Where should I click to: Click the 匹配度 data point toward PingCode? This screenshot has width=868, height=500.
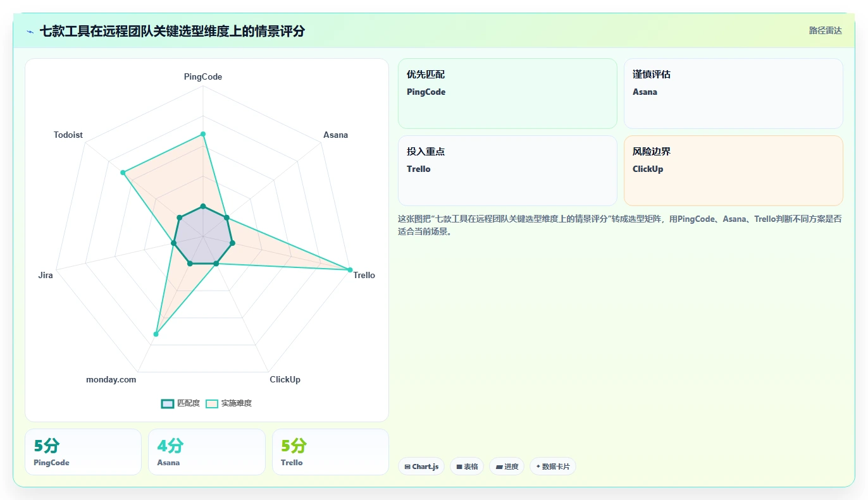(x=203, y=206)
